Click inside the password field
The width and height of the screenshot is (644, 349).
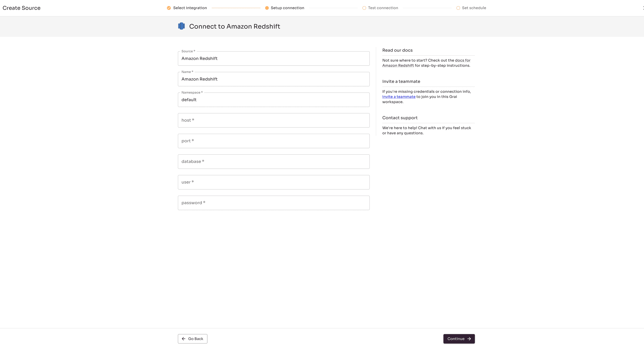[274, 202]
